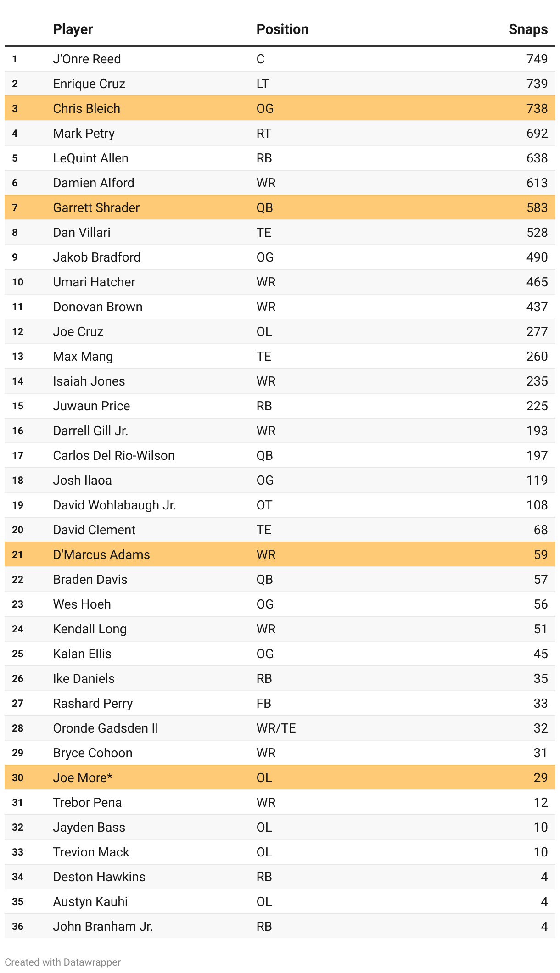The height and width of the screenshot is (973, 560).
Task: Click the Position column header
Action: click(282, 29)
